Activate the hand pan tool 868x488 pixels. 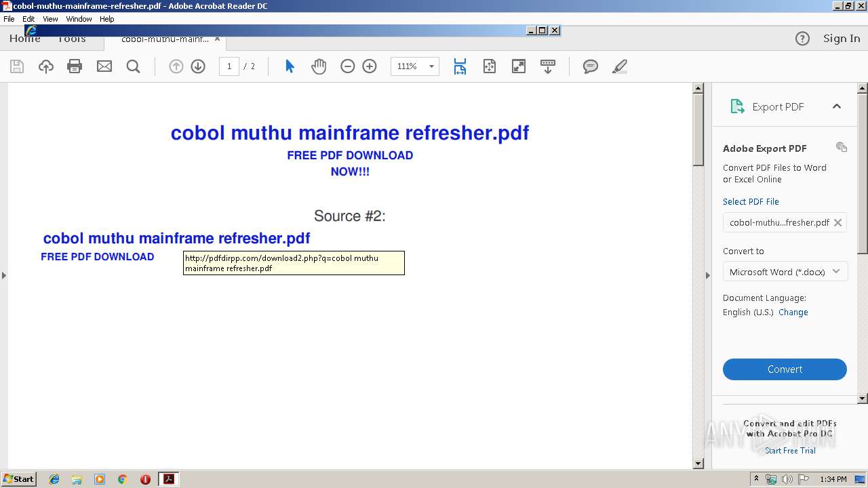319,66
